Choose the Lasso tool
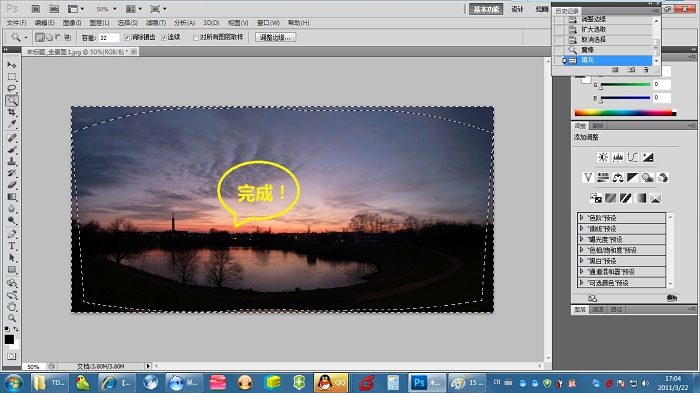 (12, 88)
